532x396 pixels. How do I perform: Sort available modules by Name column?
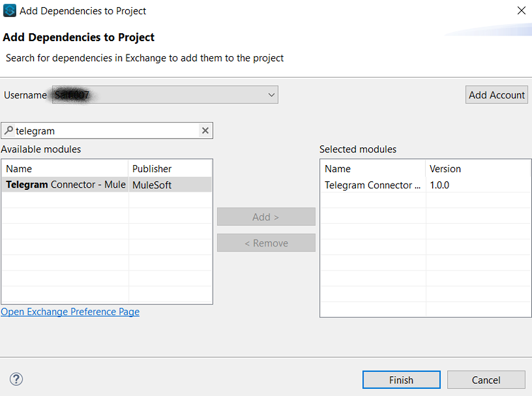64,169
